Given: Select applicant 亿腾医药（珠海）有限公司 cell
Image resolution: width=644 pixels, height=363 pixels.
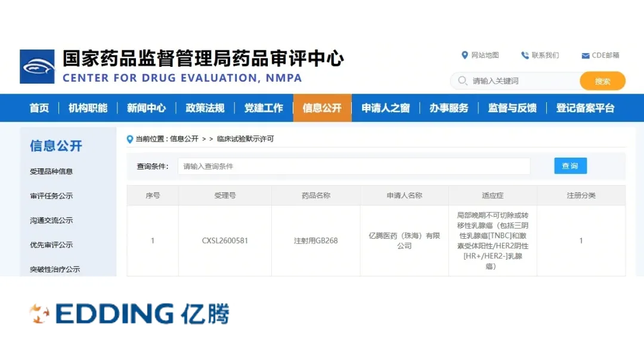Looking at the screenshot, I should (404, 241).
